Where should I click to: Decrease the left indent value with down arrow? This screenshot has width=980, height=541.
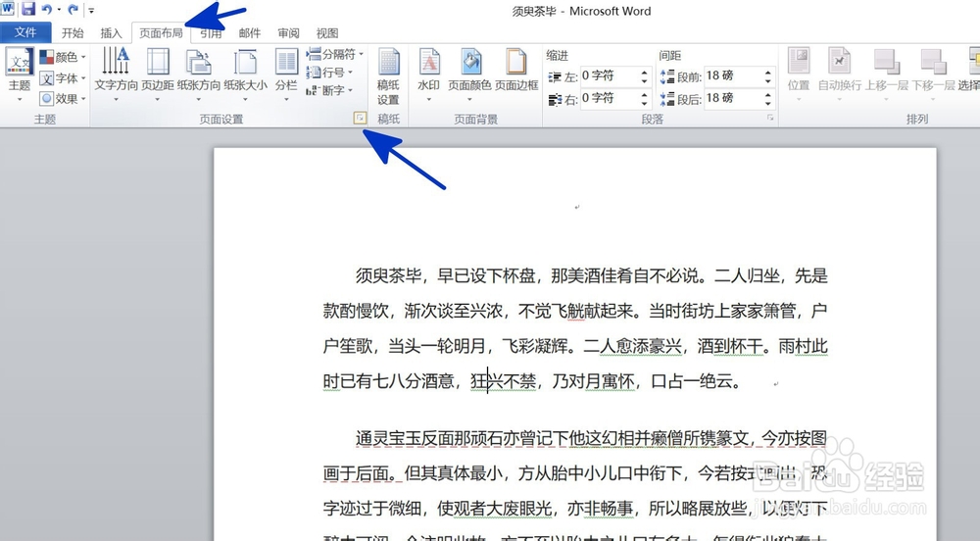click(645, 81)
